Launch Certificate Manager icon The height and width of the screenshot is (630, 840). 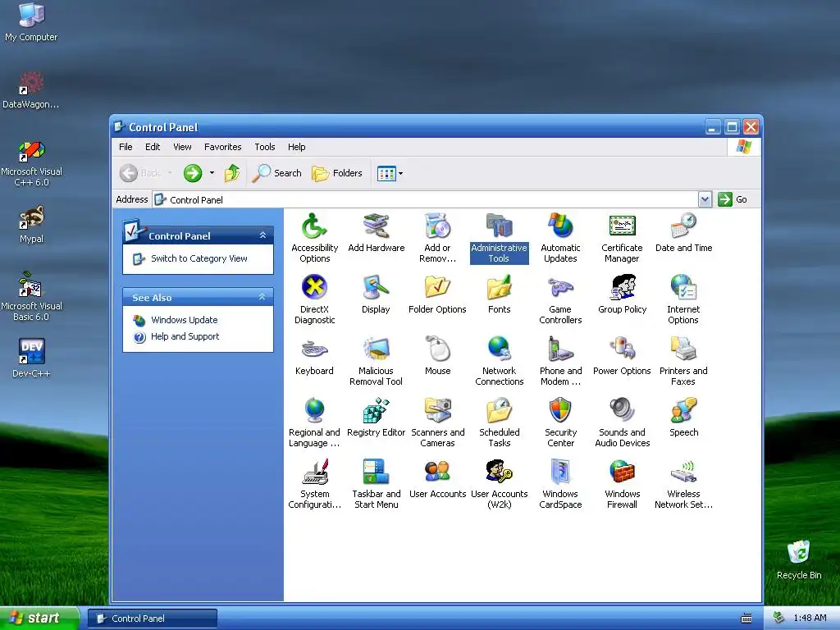click(622, 238)
